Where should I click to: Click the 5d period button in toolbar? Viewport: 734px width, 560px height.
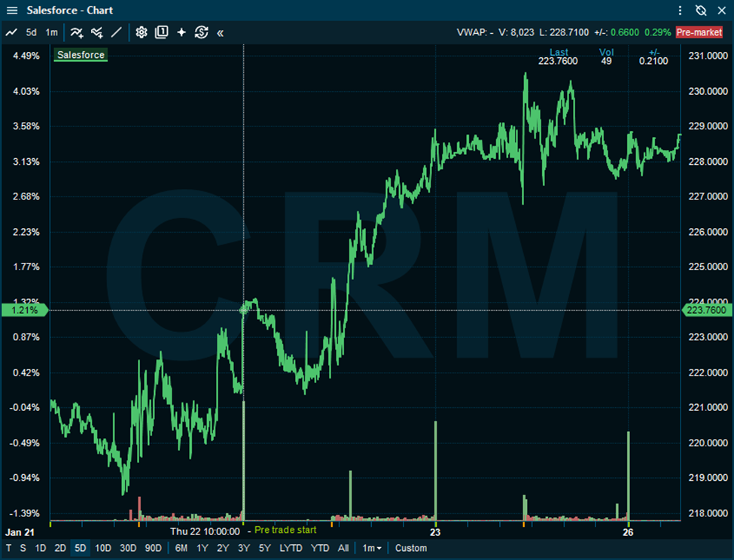coord(32,32)
